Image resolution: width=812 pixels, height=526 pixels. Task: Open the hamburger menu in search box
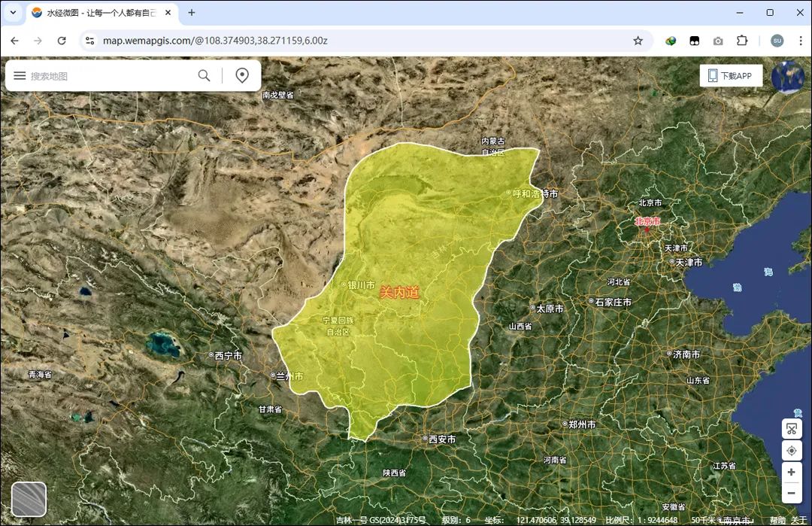coord(20,76)
